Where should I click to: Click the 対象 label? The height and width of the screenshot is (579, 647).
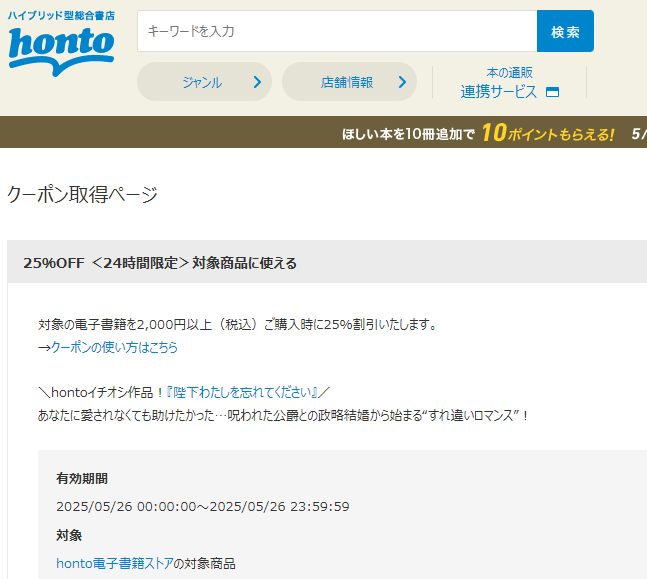coord(69,535)
